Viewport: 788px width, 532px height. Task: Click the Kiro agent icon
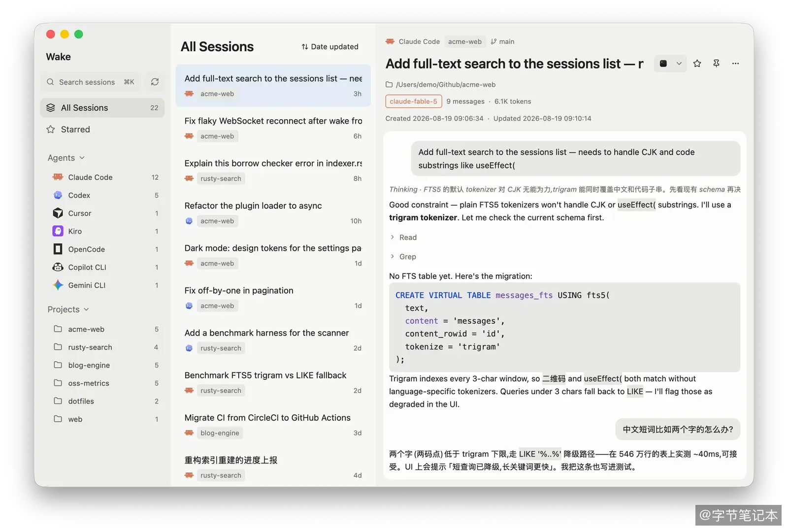point(58,231)
